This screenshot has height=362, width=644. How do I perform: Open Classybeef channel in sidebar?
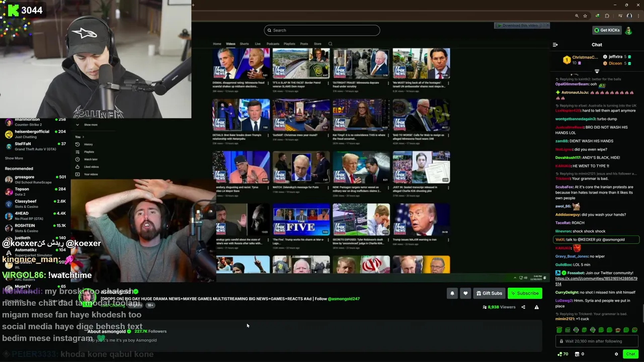point(35,204)
